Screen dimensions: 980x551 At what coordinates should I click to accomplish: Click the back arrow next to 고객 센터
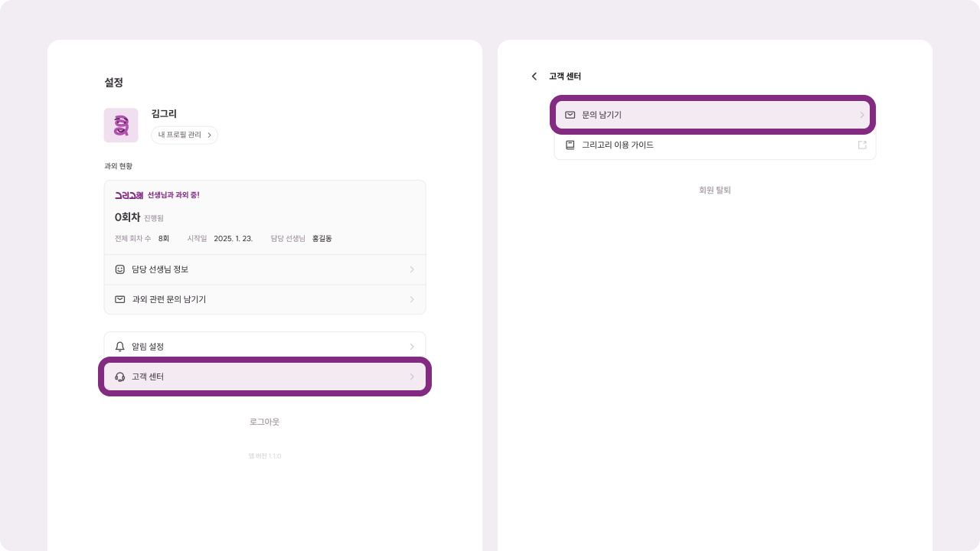[534, 77]
